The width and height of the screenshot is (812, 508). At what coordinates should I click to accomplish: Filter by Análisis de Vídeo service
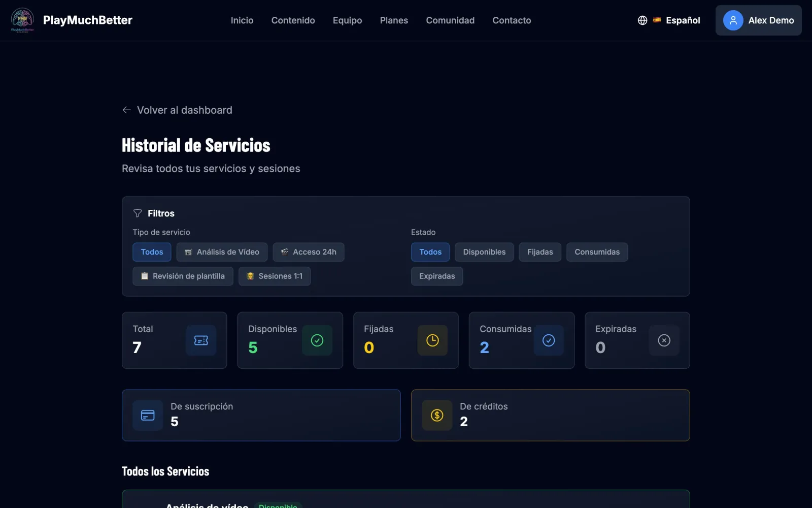coord(222,252)
